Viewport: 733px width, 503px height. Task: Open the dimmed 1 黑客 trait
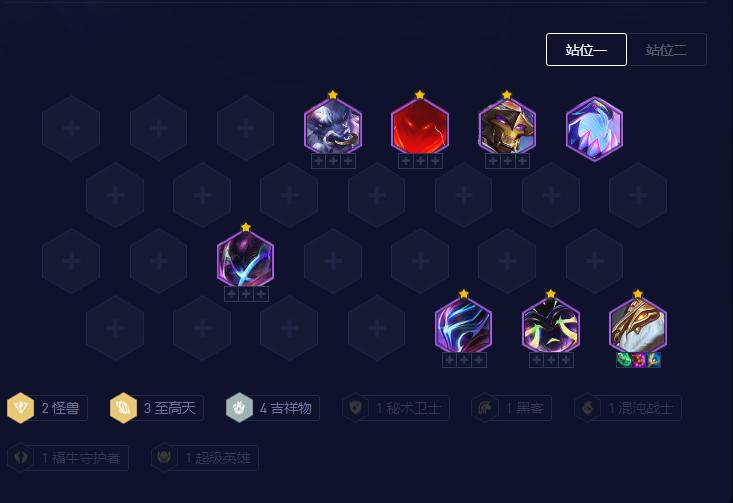pyautogui.click(x=511, y=408)
